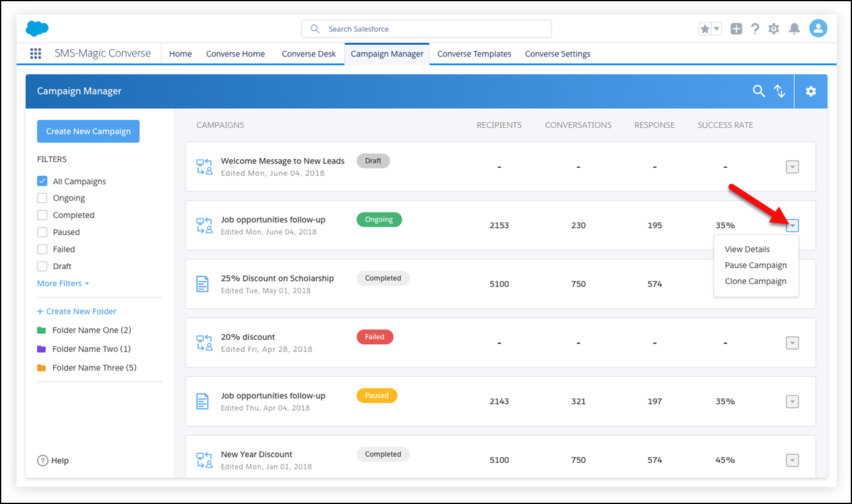Click the red Failed status badge
The image size is (852, 504).
(x=375, y=337)
